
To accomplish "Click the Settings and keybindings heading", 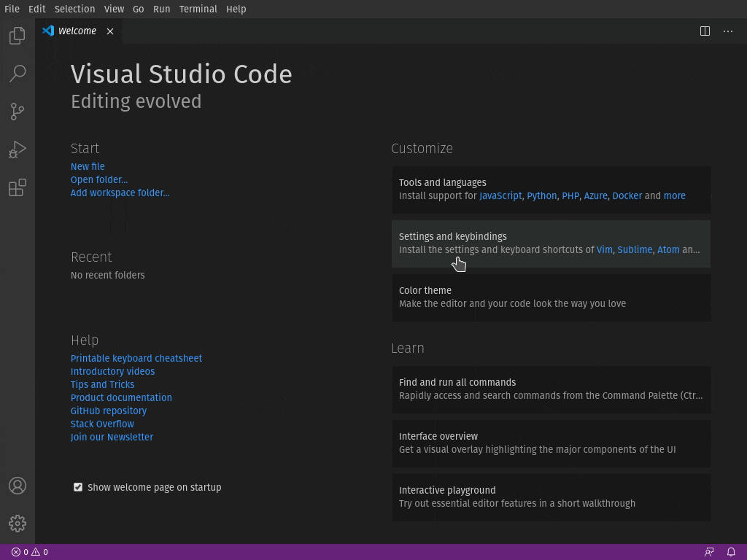I will 452,237.
